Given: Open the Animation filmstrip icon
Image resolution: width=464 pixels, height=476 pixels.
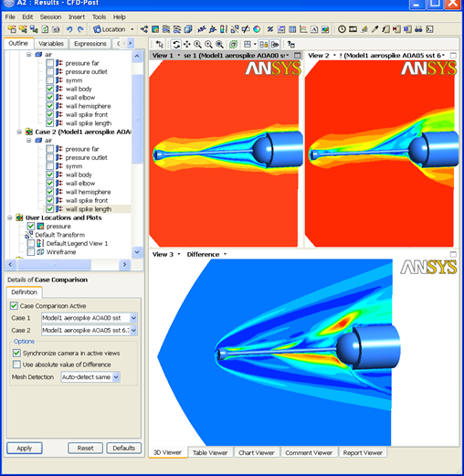Looking at the screenshot, I should (x=353, y=29).
